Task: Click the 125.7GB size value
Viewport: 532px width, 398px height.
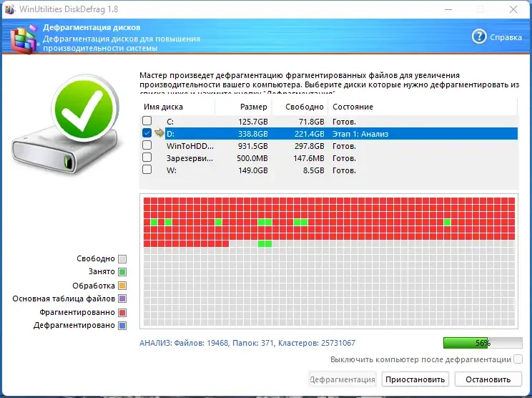Action: click(252, 122)
